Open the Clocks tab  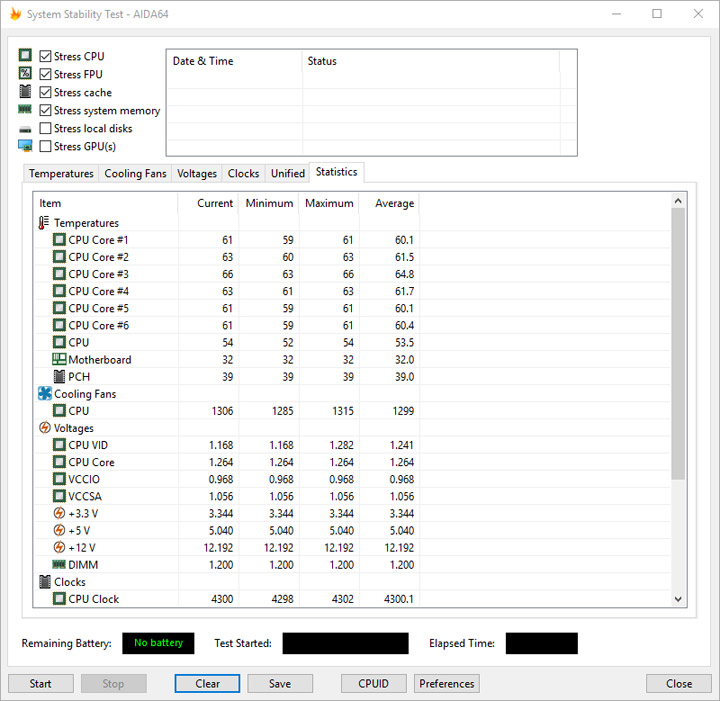pyautogui.click(x=243, y=174)
